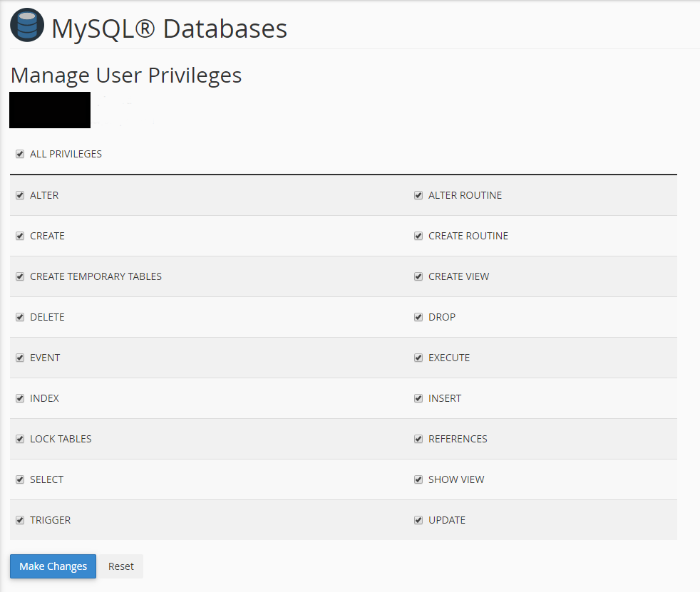Disable the CREATE VIEW privilege
Screen dimensions: 700x592
[x=418, y=276]
